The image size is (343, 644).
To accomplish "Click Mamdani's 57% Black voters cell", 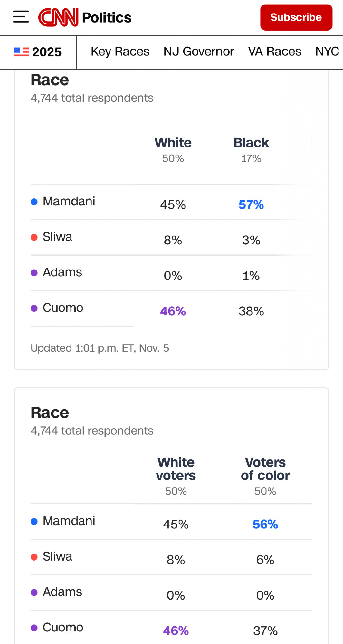I will [x=251, y=205].
